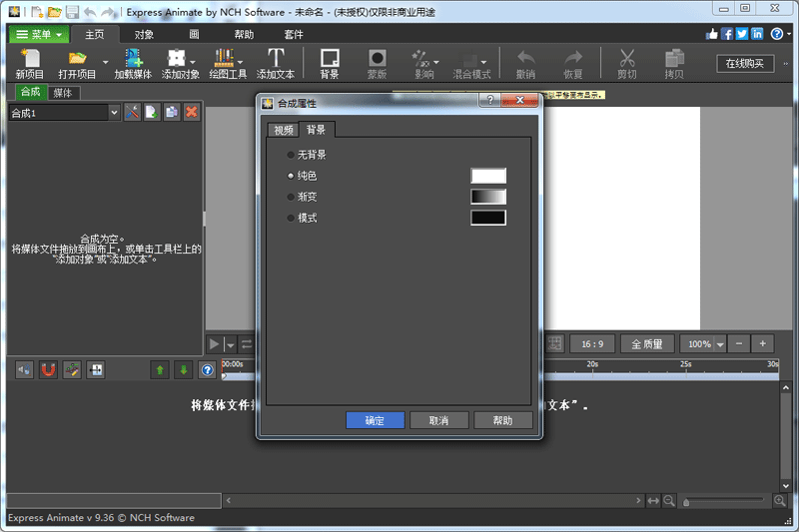Image resolution: width=799 pixels, height=532 pixels.
Task: Click the 剪切 scissors icon
Action: pyautogui.click(x=627, y=63)
